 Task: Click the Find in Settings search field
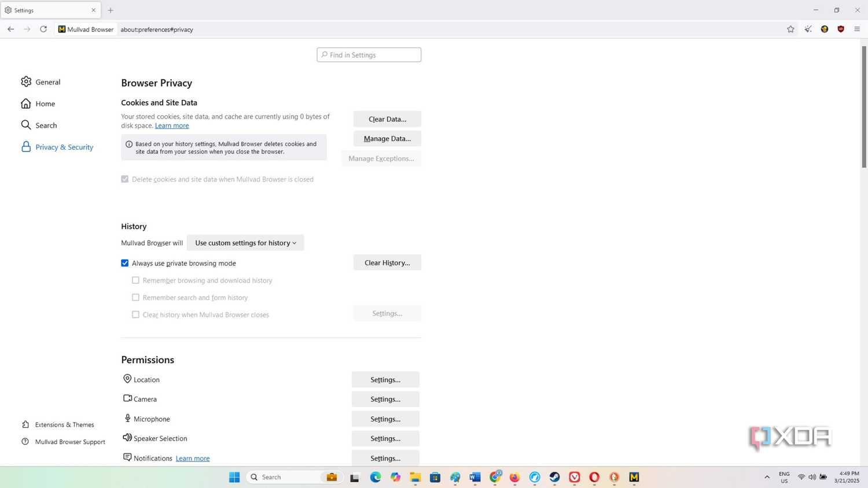pyautogui.click(x=369, y=55)
